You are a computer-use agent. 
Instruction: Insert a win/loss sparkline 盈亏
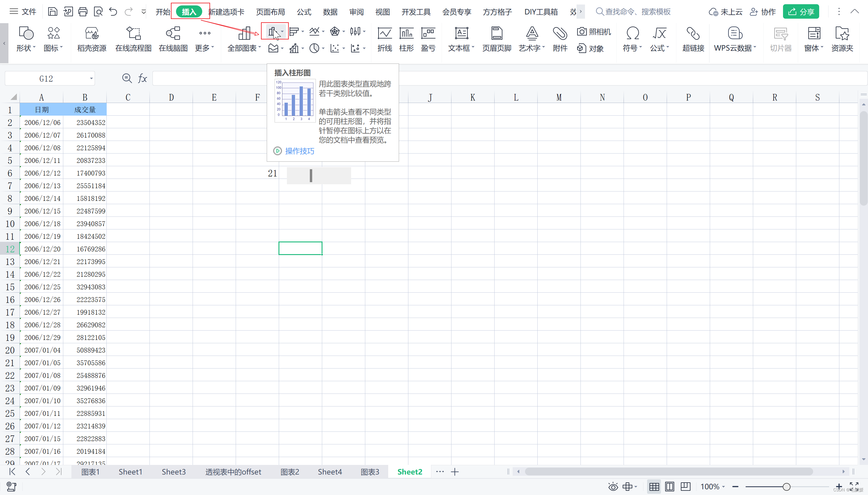pyautogui.click(x=428, y=39)
